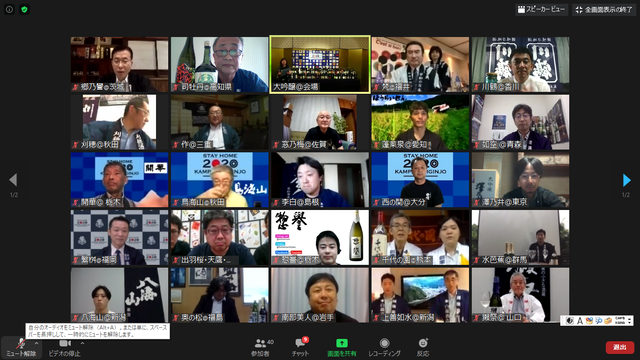Select 李白@島根 video tile
This screenshot has width=640, height=360.
pos(320,180)
